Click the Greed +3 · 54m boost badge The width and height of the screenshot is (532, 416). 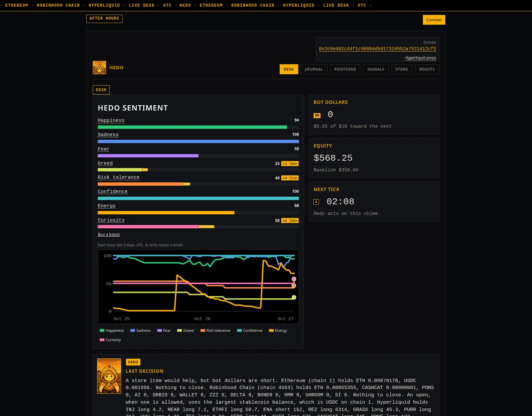290,164
